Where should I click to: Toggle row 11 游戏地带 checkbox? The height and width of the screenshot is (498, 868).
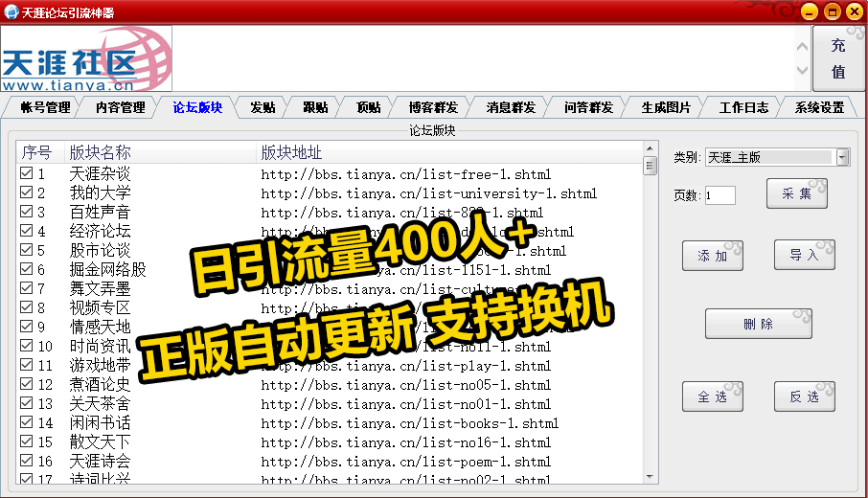[x=26, y=365]
